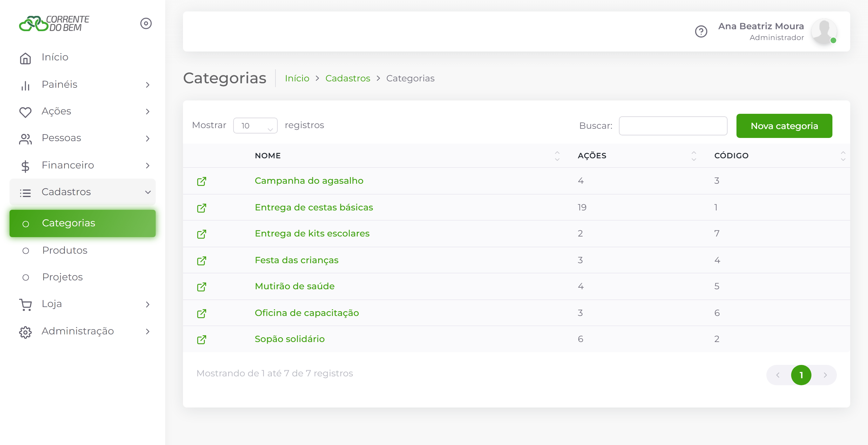Click the 19 ações count for cestas básicas

tap(582, 207)
